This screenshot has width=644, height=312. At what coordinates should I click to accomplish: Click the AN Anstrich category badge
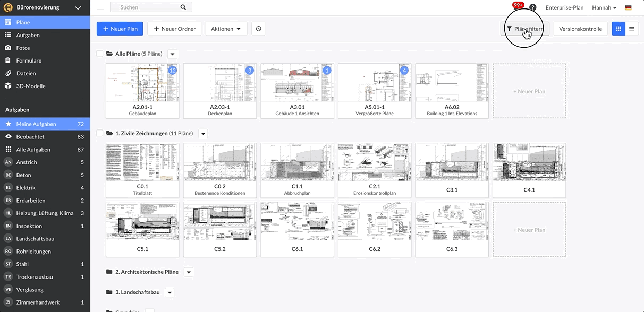point(8,162)
